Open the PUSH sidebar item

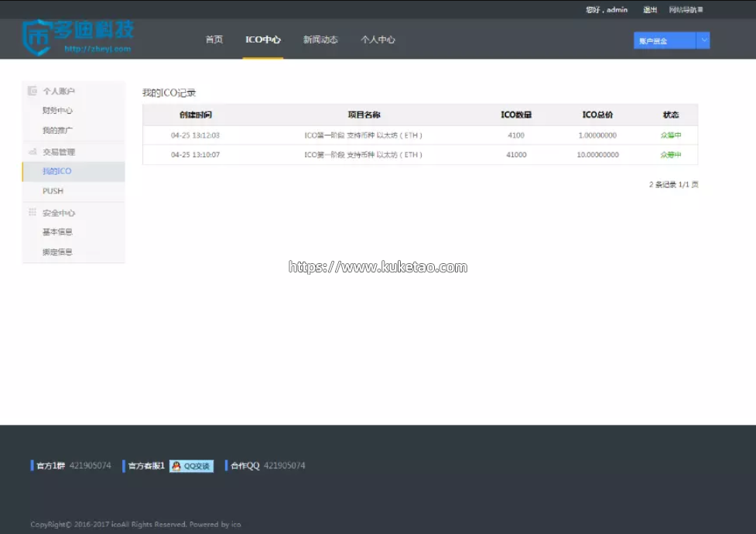tap(53, 191)
